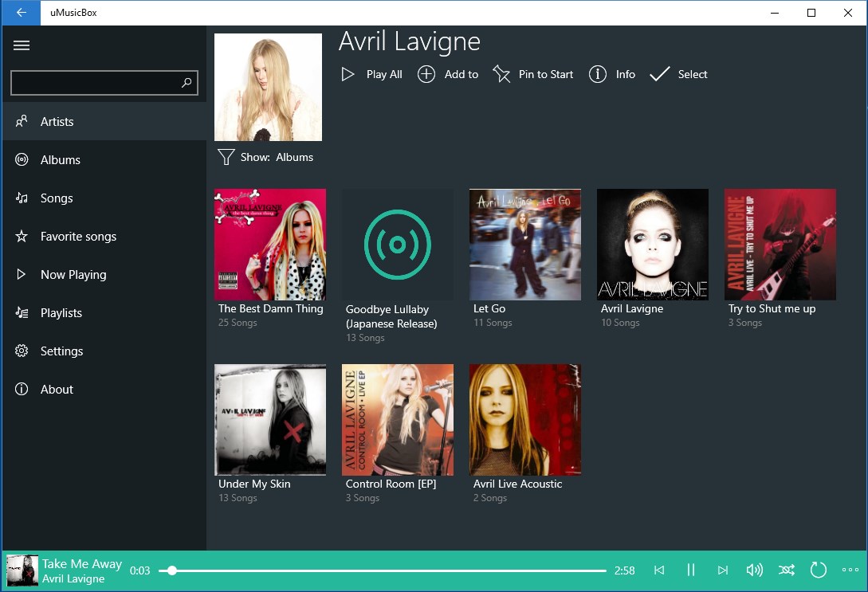
Task: Open Playlists page
Action: 104,312
